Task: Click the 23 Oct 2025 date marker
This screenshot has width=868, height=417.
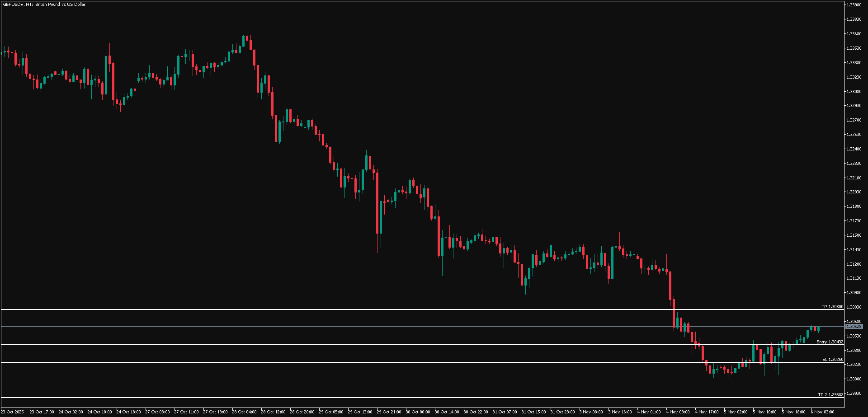Action: [13, 412]
